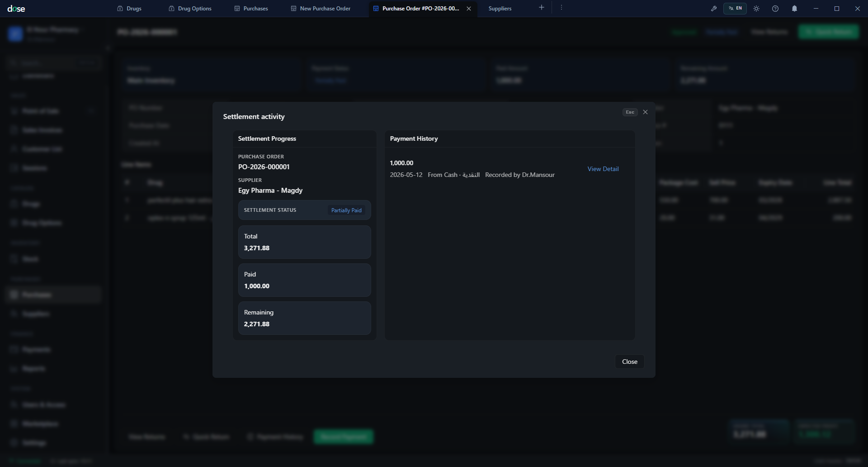Click the supplier name Egy Pharma - Magdy
The width and height of the screenshot is (868, 467).
tap(270, 191)
